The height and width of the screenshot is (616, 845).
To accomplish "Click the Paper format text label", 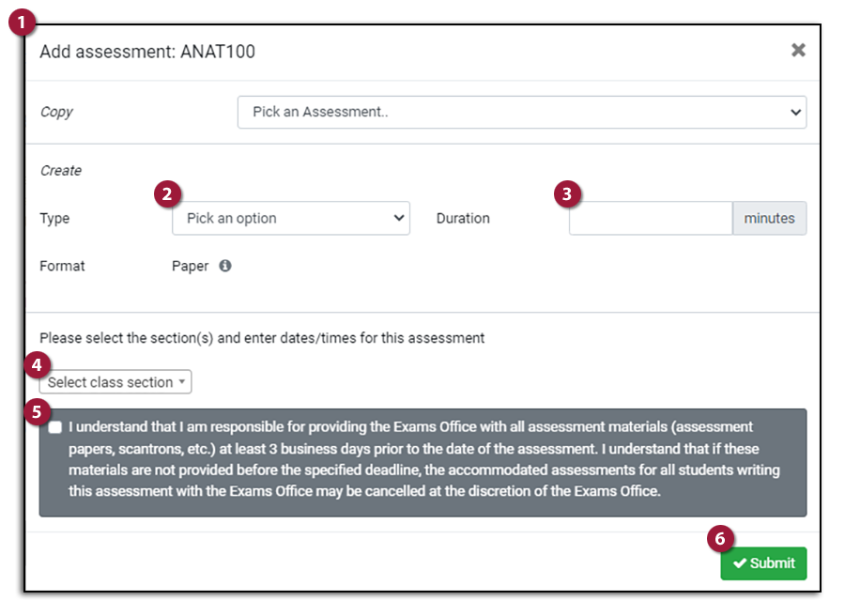I will [189, 266].
